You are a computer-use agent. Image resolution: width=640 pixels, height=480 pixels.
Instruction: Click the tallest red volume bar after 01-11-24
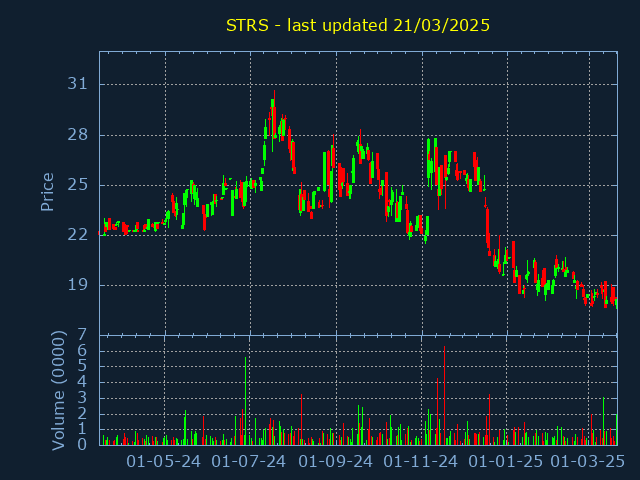[444, 396]
